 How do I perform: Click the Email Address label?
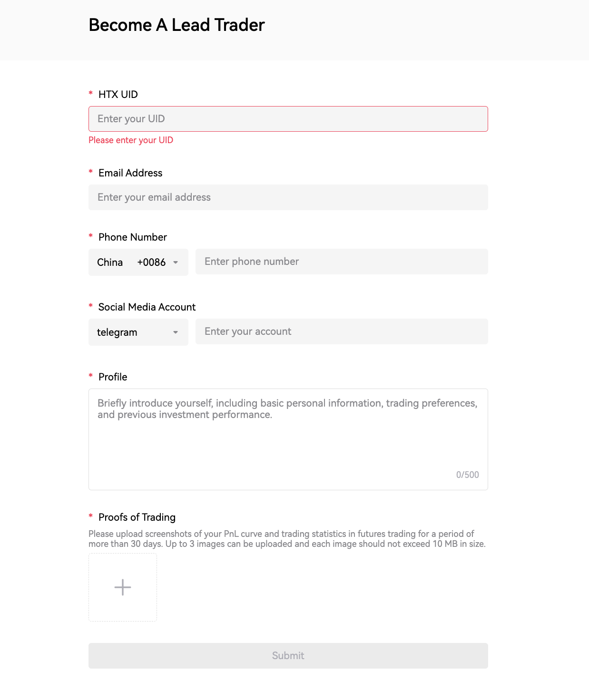pyautogui.click(x=130, y=173)
